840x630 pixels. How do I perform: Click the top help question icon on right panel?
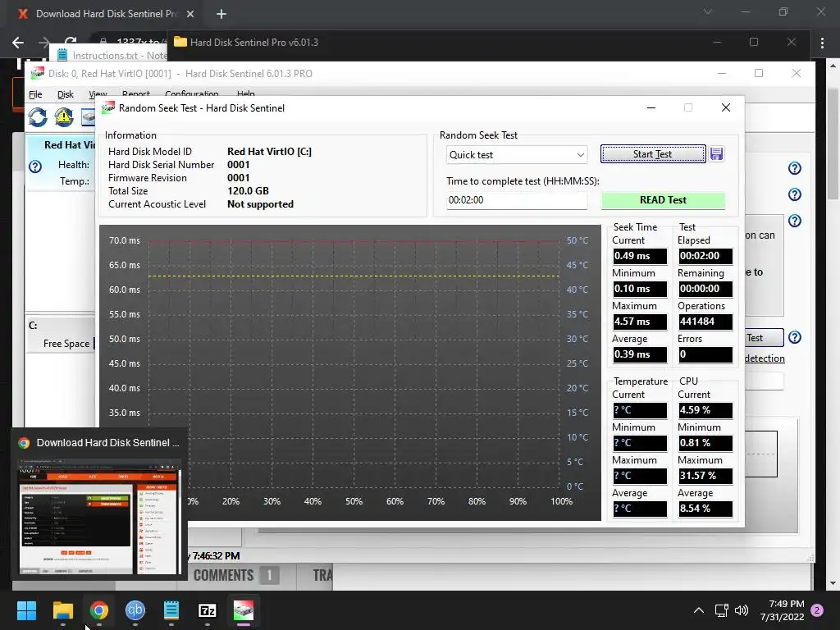click(794, 168)
